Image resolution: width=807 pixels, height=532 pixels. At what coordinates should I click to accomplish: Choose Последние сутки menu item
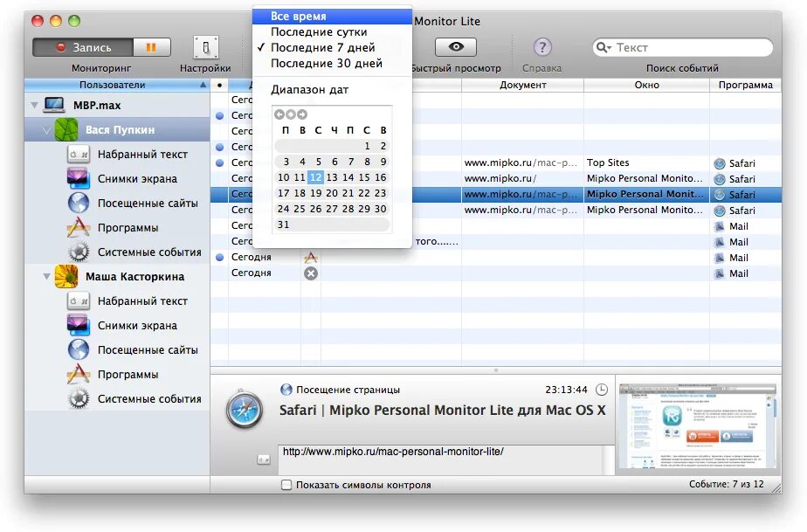coord(333,32)
